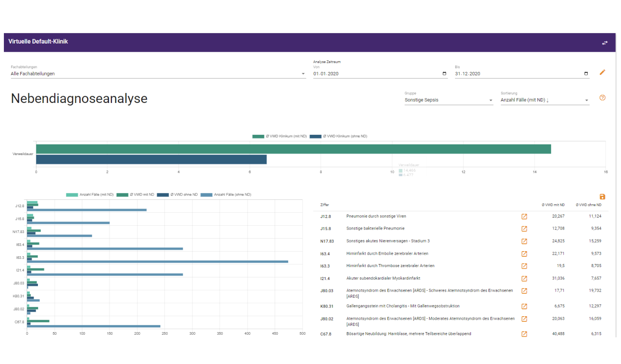The height and width of the screenshot is (364, 621).
Task: Click the orange pencil edit icon
Action: click(602, 72)
